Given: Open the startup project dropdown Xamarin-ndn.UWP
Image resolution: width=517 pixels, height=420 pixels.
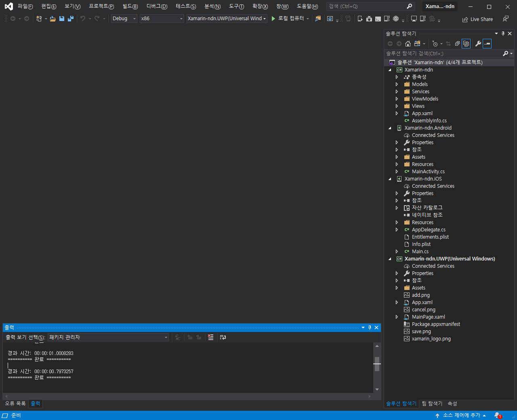Looking at the screenshot, I should point(227,19).
